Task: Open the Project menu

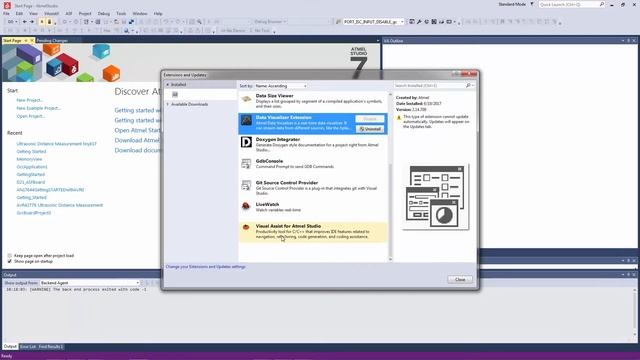Action: pyautogui.click(x=85, y=13)
